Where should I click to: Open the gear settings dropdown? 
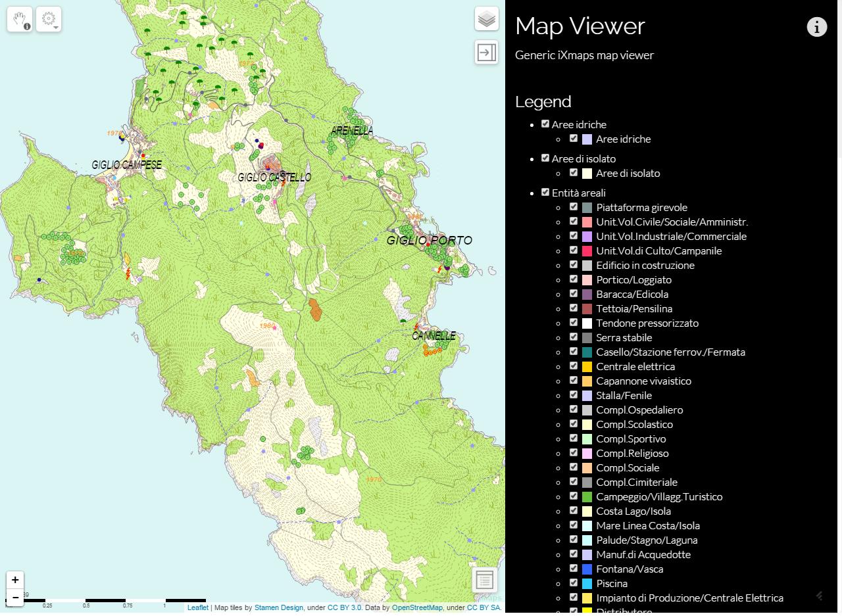point(49,19)
